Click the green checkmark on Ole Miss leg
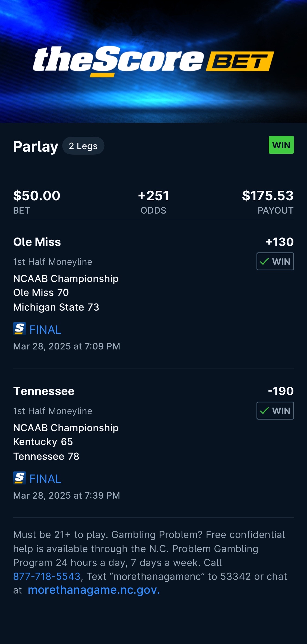Image resolution: width=307 pixels, height=644 pixels. tap(264, 261)
